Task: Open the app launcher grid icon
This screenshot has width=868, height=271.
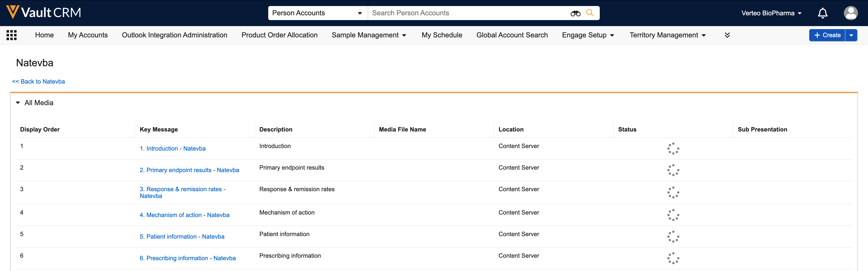Action: tap(12, 35)
